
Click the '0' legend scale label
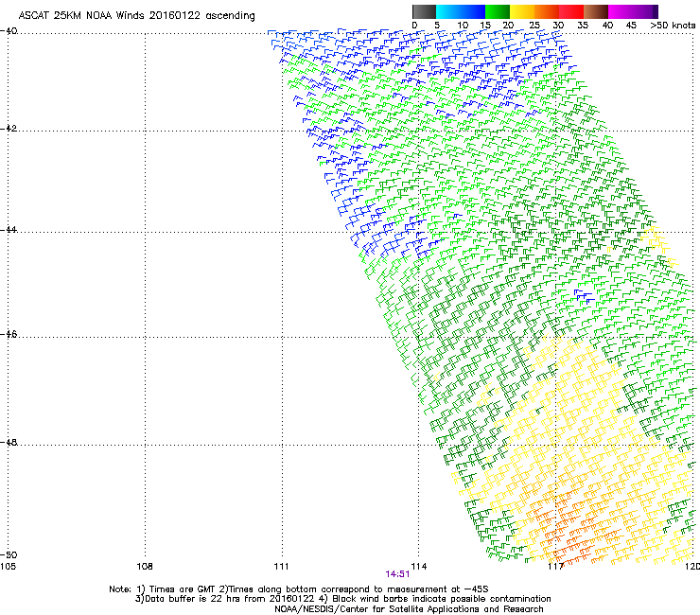[x=414, y=26]
